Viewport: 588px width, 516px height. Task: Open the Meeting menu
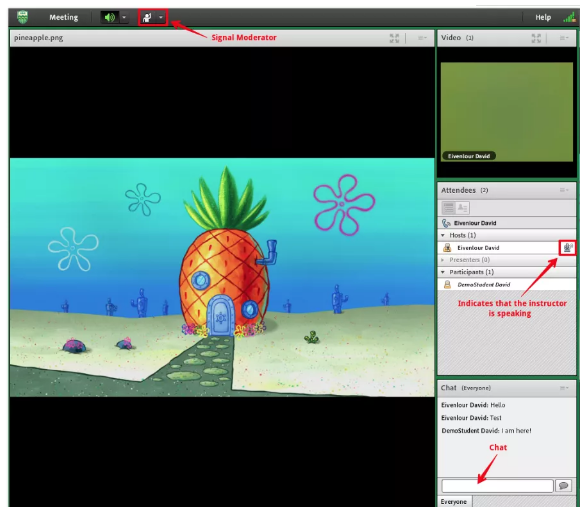(63, 17)
